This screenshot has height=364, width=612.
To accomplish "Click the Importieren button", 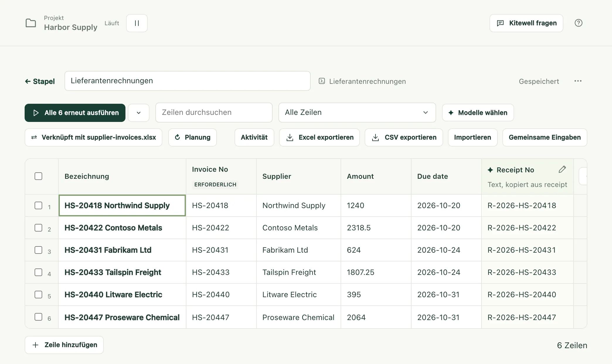I will coord(472,137).
